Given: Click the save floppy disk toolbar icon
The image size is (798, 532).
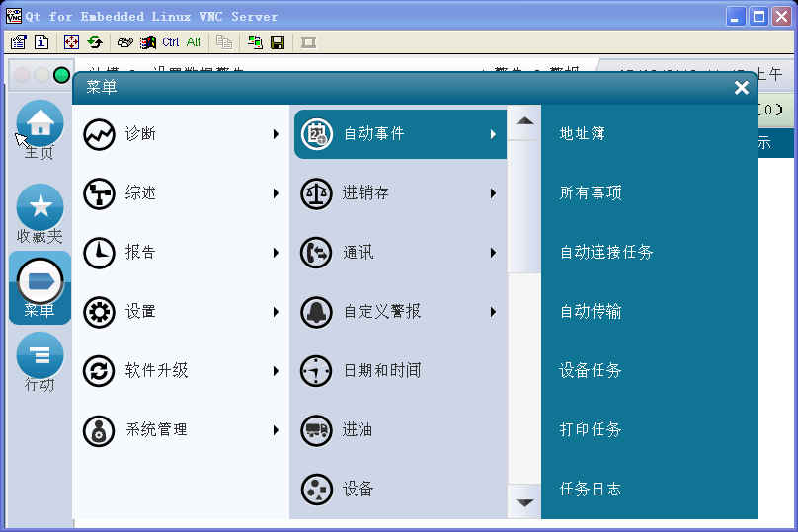Looking at the screenshot, I should coord(278,42).
